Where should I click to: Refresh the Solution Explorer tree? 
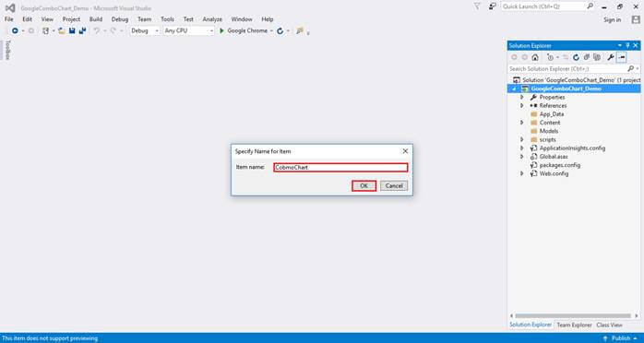pyautogui.click(x=576, y=57)
